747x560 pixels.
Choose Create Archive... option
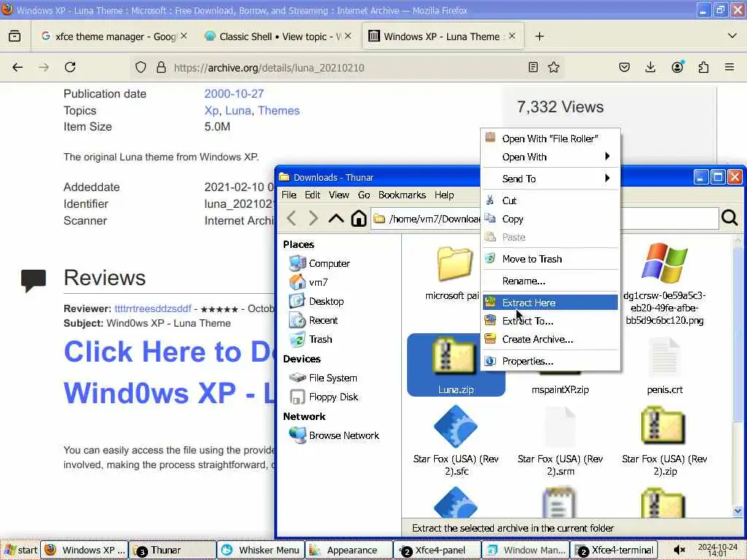coord(550,340)
